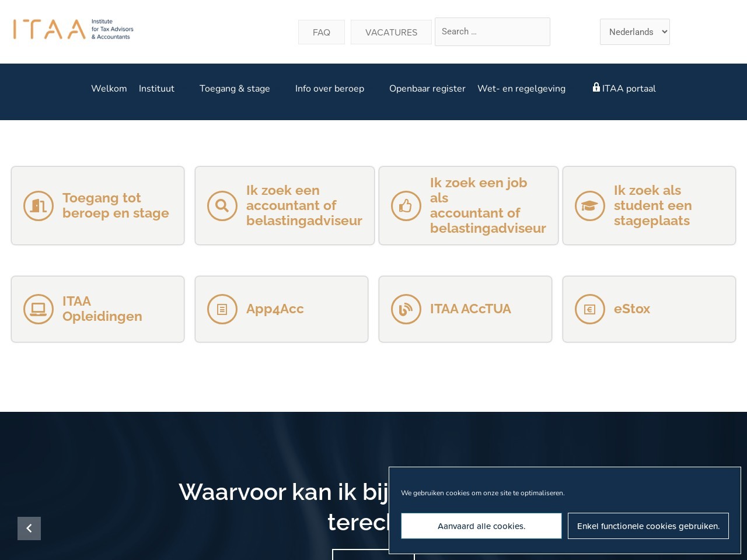Choose Enkel functionele cookies gebruiken

click(648, 526)
